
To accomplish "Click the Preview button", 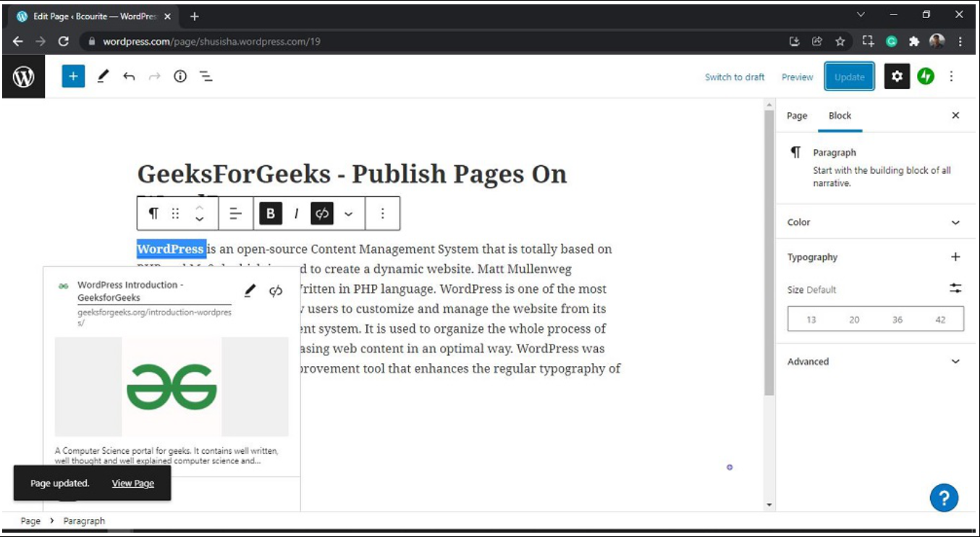I will point(797,77).
